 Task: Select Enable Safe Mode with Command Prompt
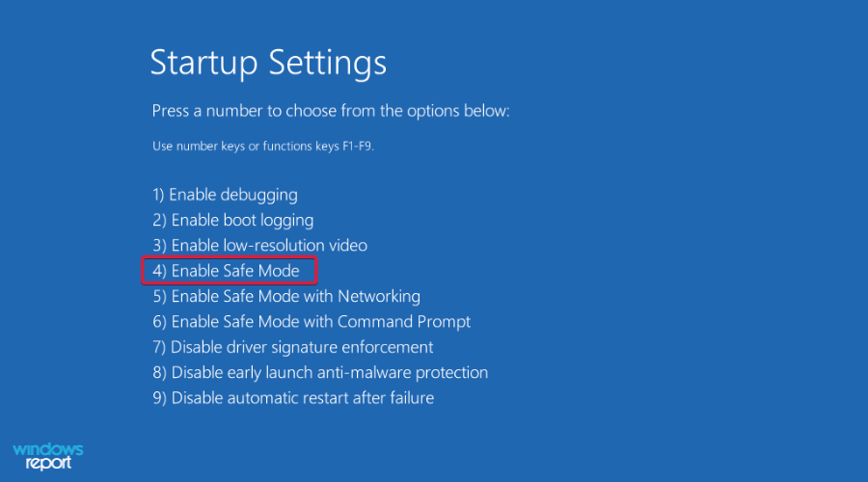(312, 321)
